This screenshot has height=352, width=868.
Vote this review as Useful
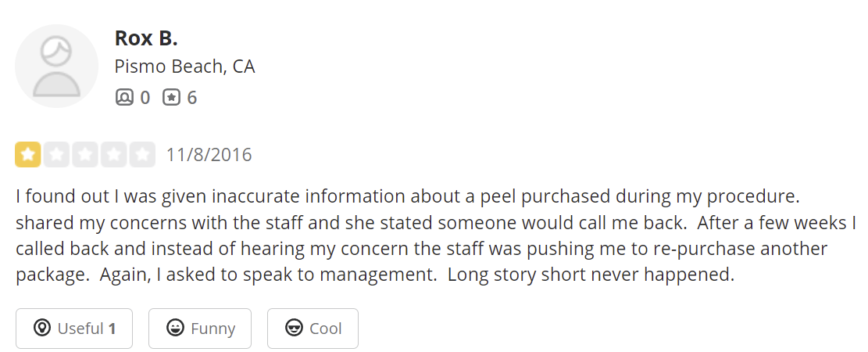point(74,329)
